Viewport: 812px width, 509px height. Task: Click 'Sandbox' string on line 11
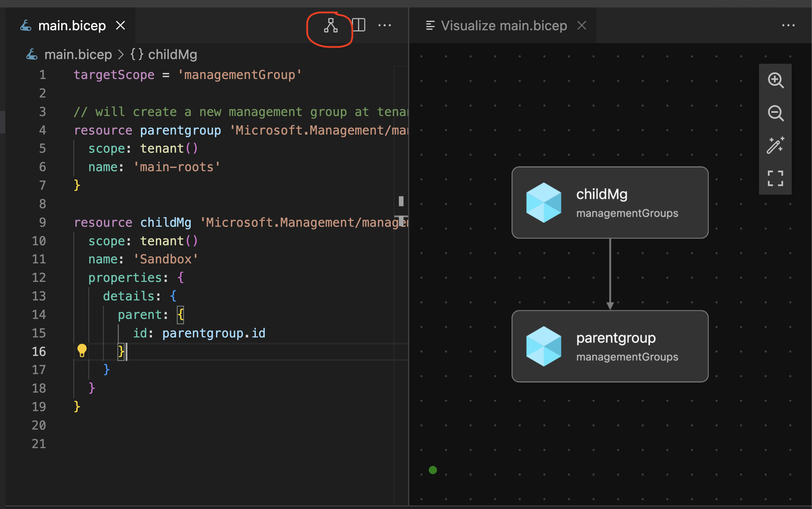coord(165,259)
